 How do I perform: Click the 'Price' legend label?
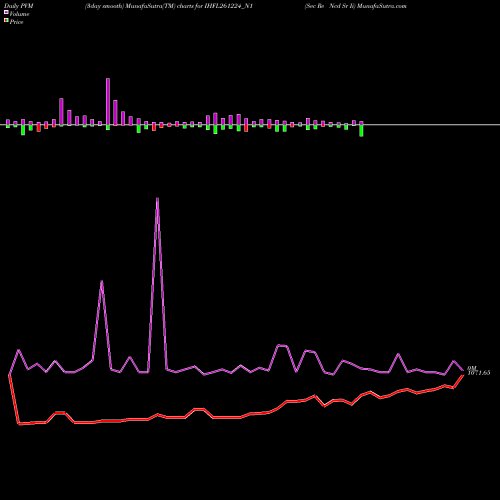tap(16, 22)
